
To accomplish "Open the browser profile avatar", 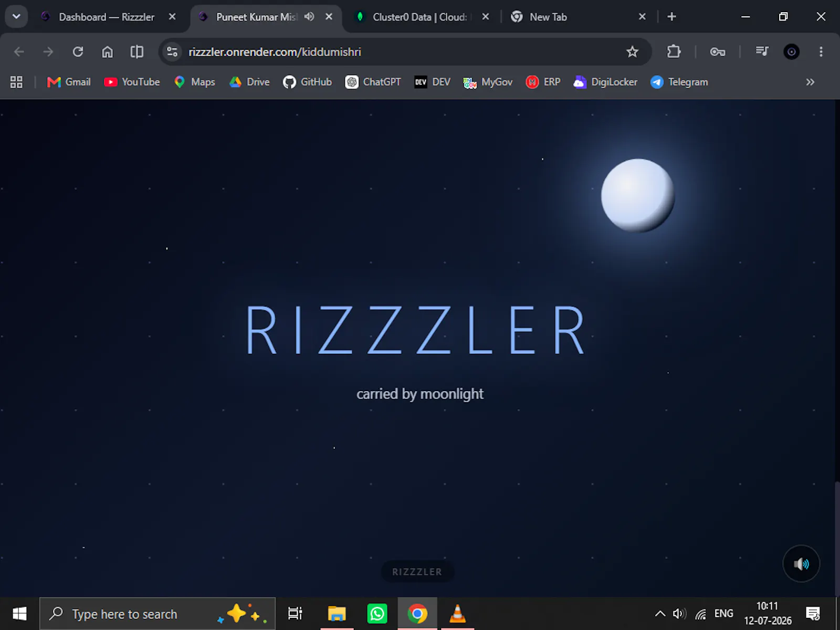I will (x=791, y=52).
